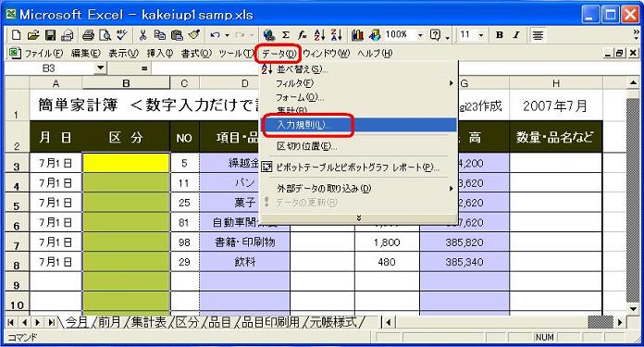Toggle Bold formatting button
This screenshot has height=347, width=644.
[500, 35]
